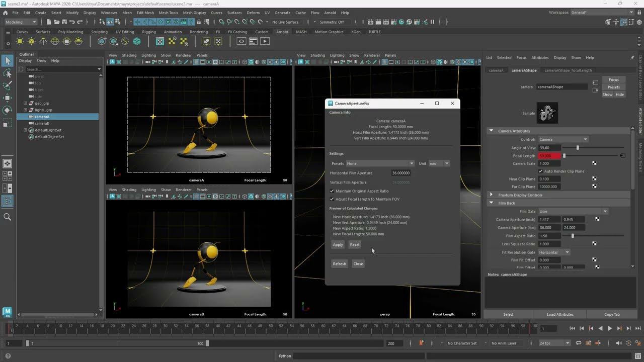Open the Film Gate dropdown showing User
The image size is (644, 362).
pyautogui.click(x=574, y=211)
